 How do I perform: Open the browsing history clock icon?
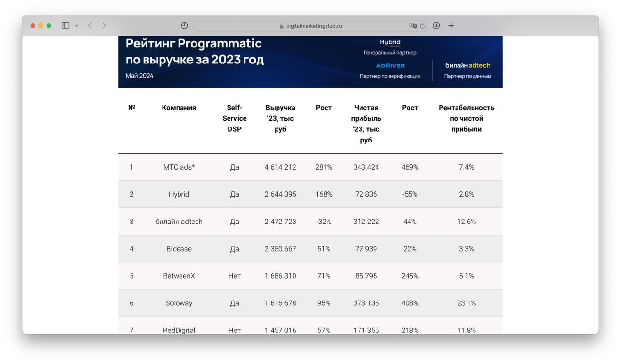click(184, 26)
